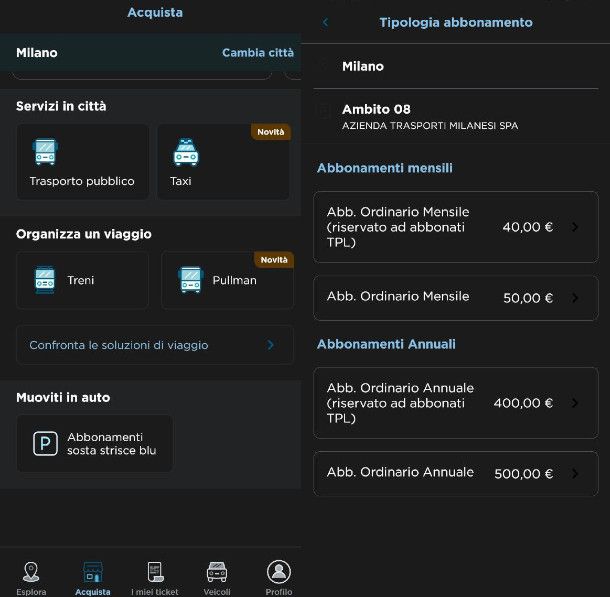This screenshot has height=597, width=610.
Task: Tap the Milano city row in subscription page
Action: 455,66
